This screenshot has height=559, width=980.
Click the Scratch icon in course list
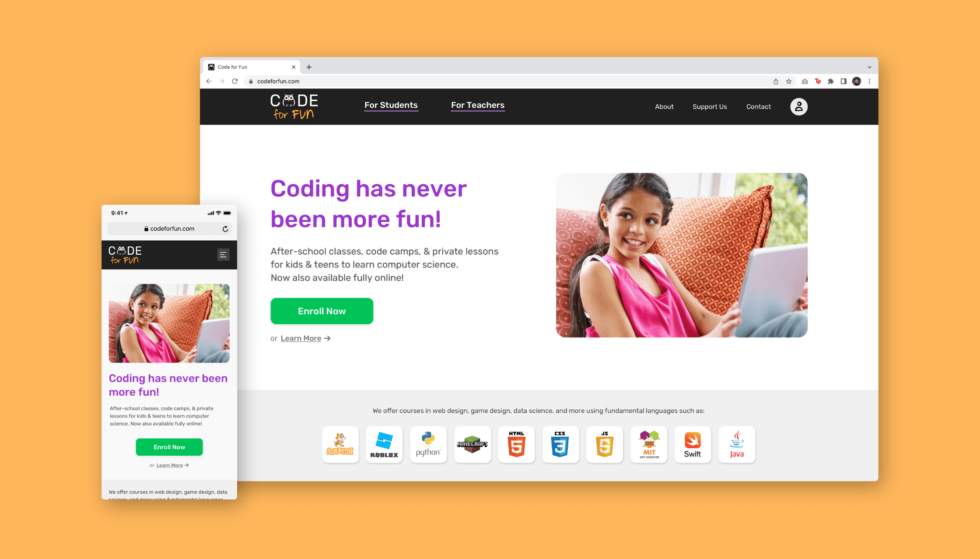pos(340,444)
